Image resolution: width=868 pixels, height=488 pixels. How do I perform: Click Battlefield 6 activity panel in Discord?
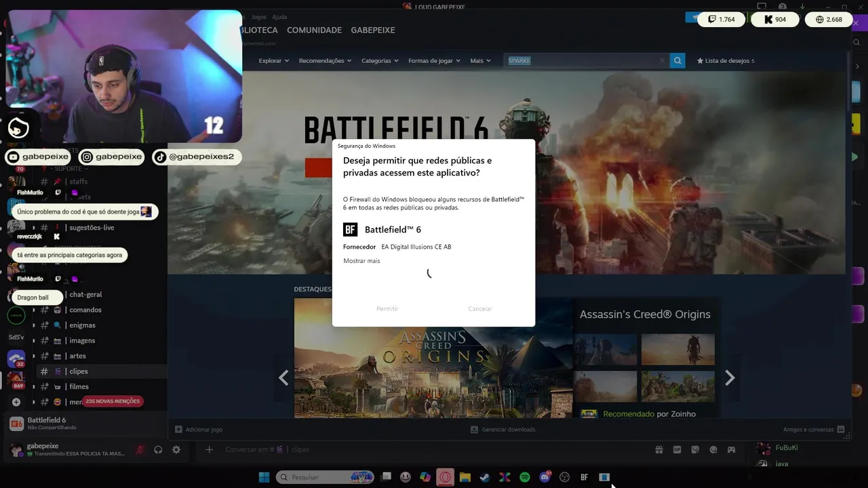pyautogui.click(x=85, y=424)
